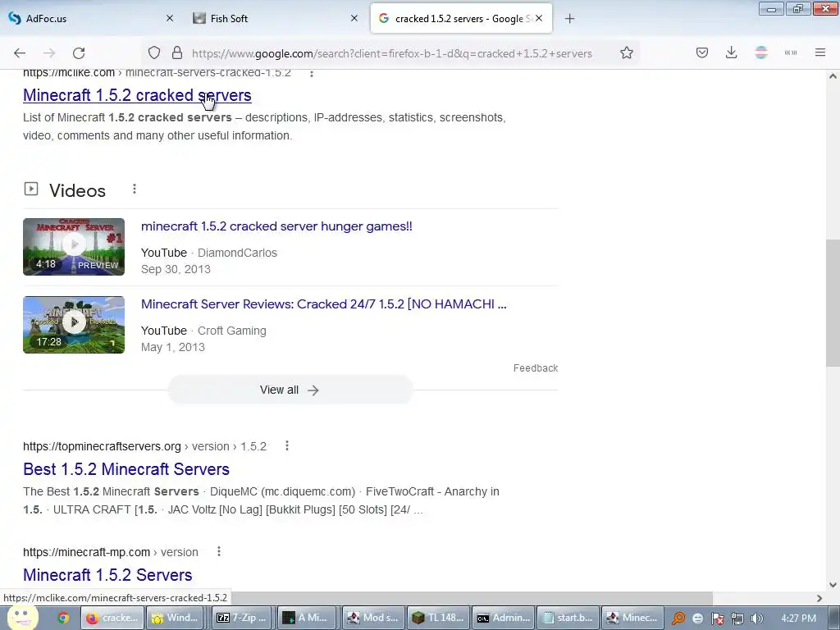Bookmark this page with the star icon
Screen dimensions: 840x630
pos(627,53)
